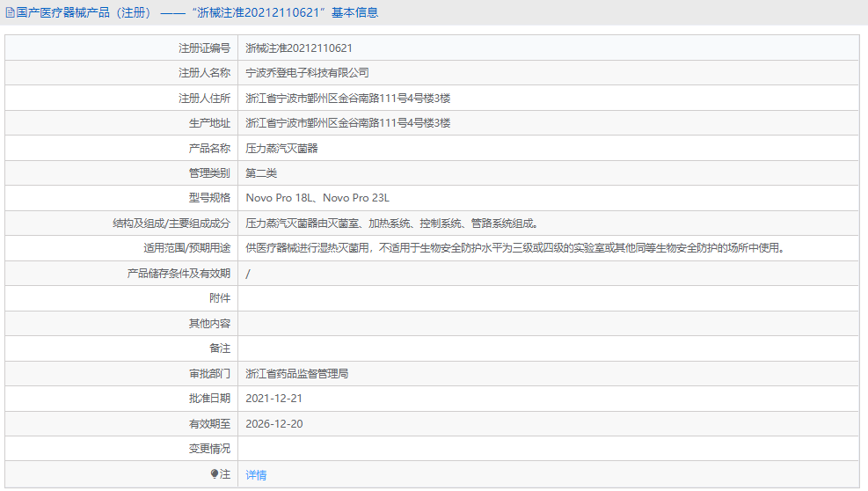Image resolution: width=868 pixels, height=491 pixels.
Task: Click the 注册人名称 label
Action: click(204, 73)
